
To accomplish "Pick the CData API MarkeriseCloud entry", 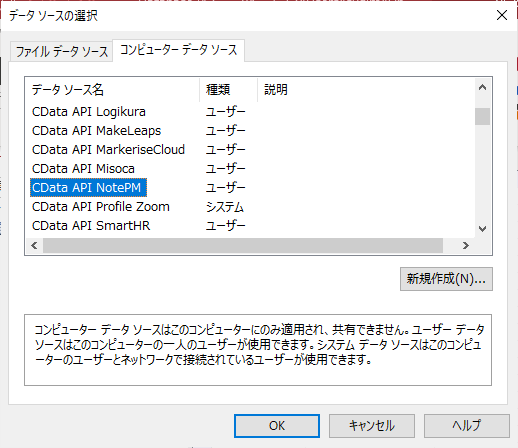I will 108,150.
